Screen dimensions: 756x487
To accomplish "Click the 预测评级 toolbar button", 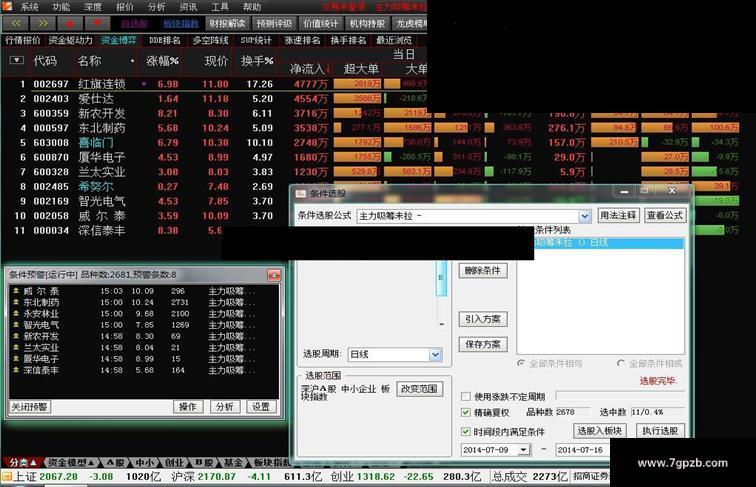I will (274, 23).
